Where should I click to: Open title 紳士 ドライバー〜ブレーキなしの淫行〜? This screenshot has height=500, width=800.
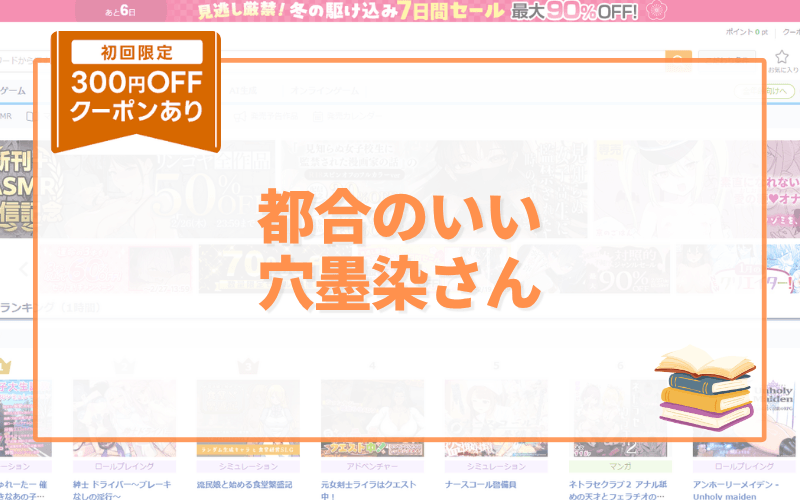click(122, 490)
